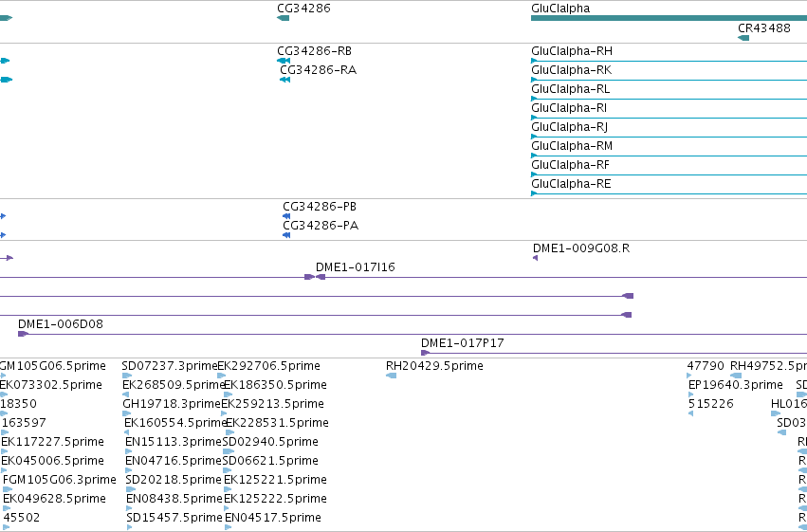
Task: Select the GluClalpha-RI transcript label
Action: coord(569,108)
